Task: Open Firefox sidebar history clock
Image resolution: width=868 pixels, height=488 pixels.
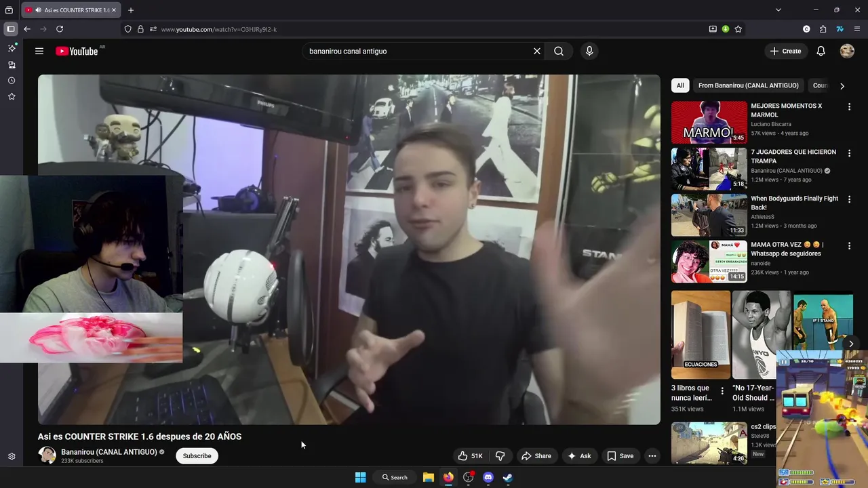Action: (12, 81)
